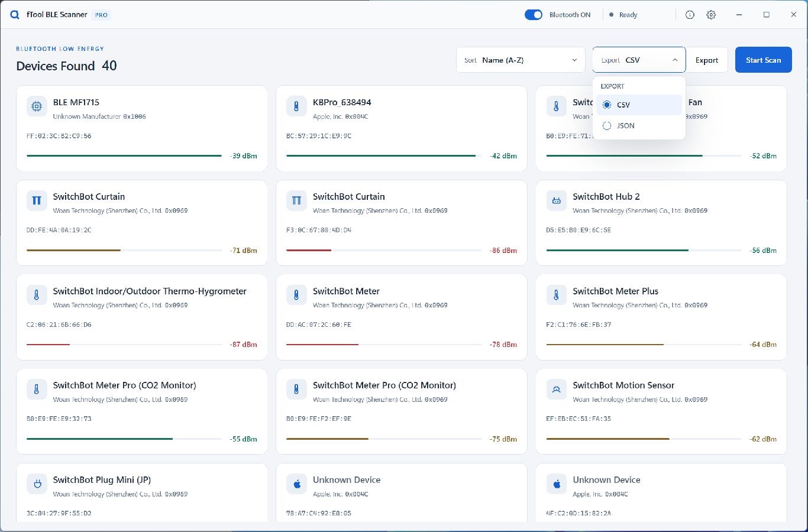Click thermometer icon on Meter Pro B0:E9:FE:F2:EF:9E
This screenshot has width=808, height=532.
(296, 390)
